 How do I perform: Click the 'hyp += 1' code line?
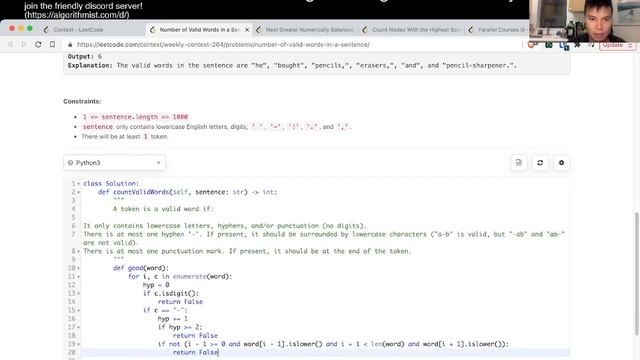[x=173, y=319]
